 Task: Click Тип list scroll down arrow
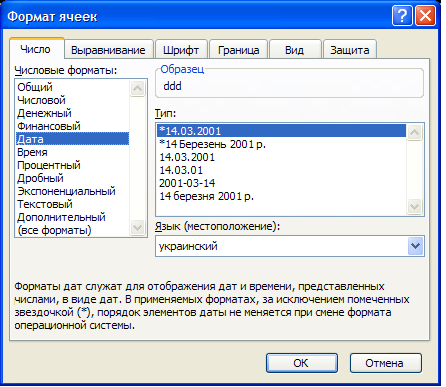pyautogui.click(x=415, y=207)
